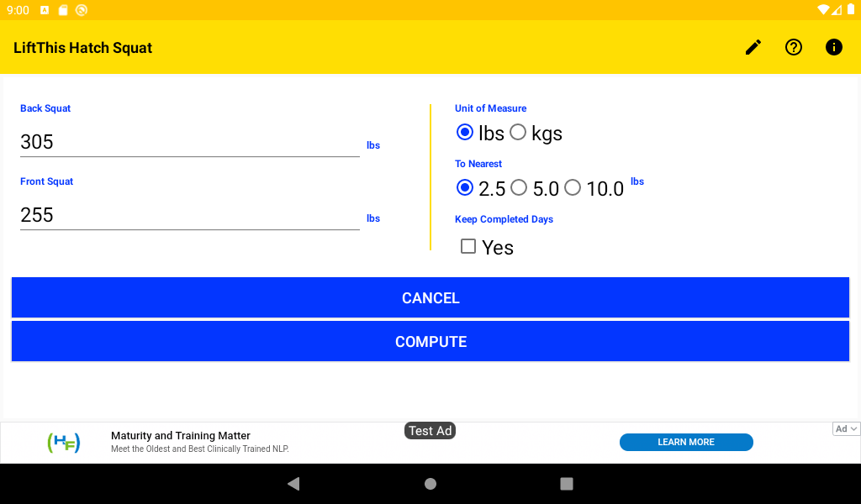This screenshot has width=861, height=504.
Task: Click LEARN MORE in the ad
Action: (x=686, y=442)
